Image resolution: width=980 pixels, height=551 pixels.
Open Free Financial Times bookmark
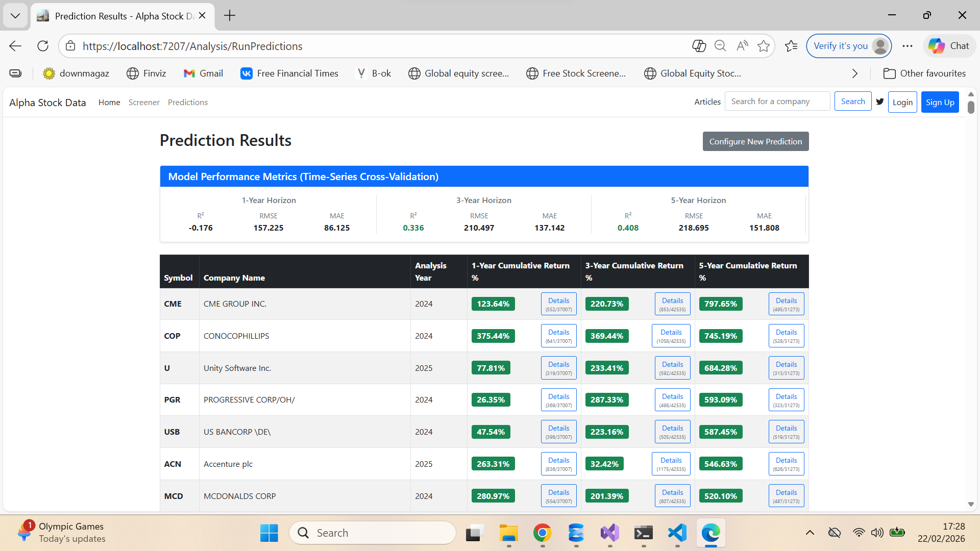pyautogui.click(x=289, y=73)
